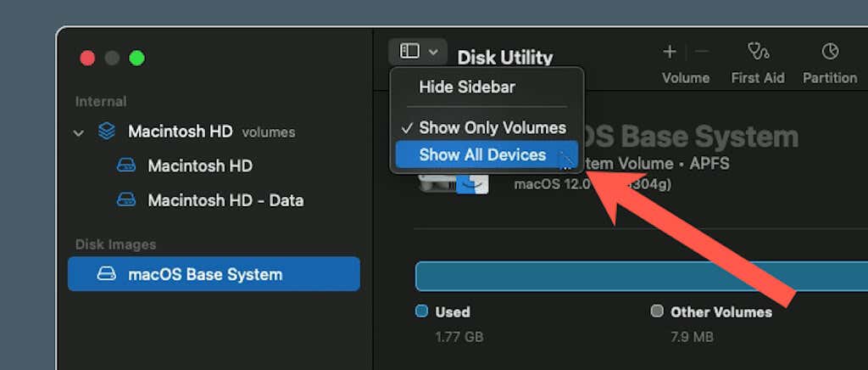Click the remove volume minus icon

pyautogui.click(x=702, y=53)
